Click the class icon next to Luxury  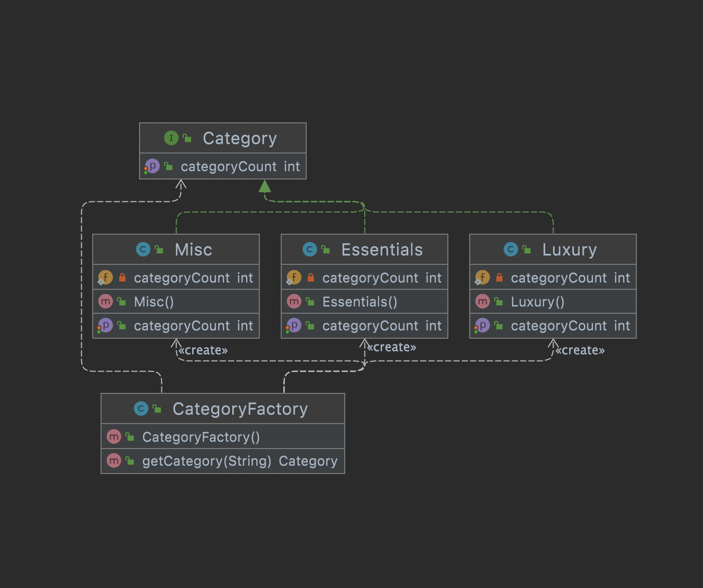[510, 249]
